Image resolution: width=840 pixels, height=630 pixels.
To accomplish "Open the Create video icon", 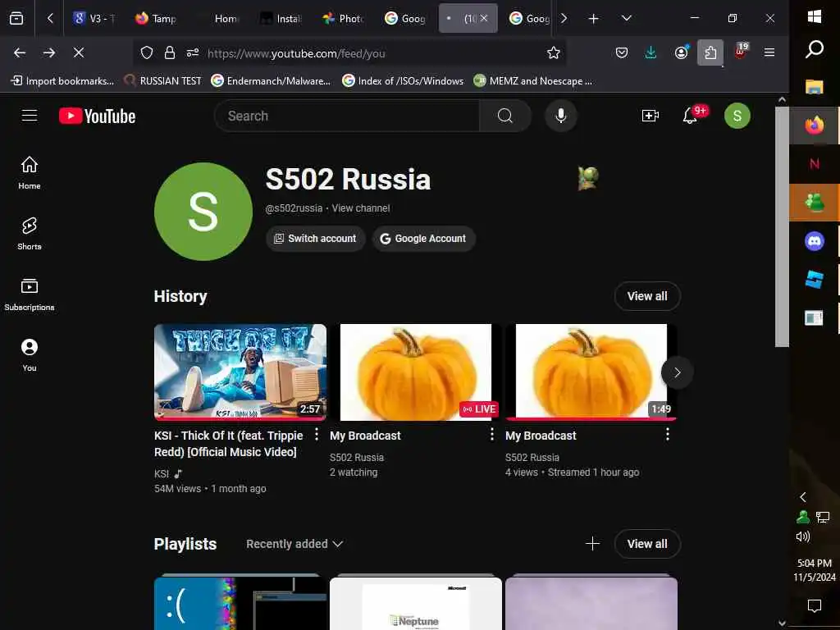I will [x=650, y=116].
